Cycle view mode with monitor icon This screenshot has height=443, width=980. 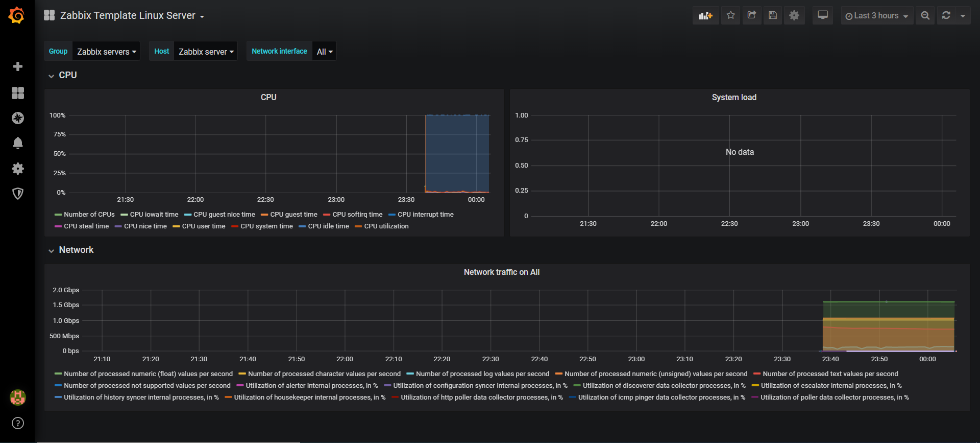tap(823, 15)
